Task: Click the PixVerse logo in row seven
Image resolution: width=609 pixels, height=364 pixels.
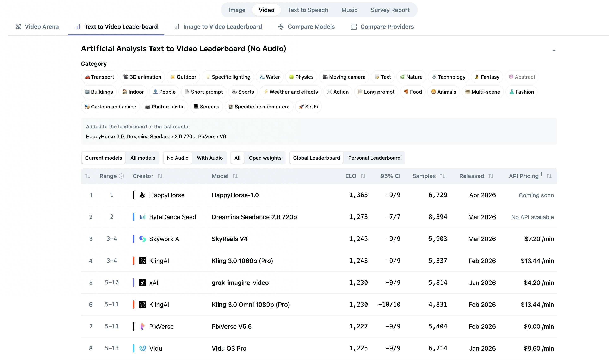Action: coord(142,326)
